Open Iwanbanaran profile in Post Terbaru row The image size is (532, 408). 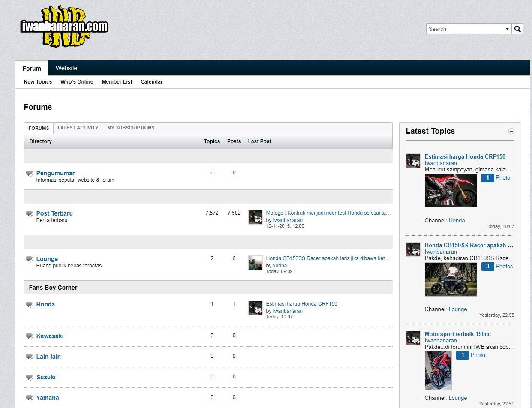coord(288,220)
